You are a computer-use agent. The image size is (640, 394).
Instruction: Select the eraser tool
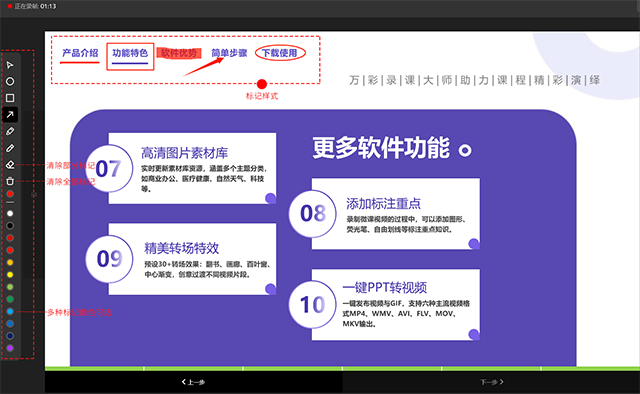[10, 165]
